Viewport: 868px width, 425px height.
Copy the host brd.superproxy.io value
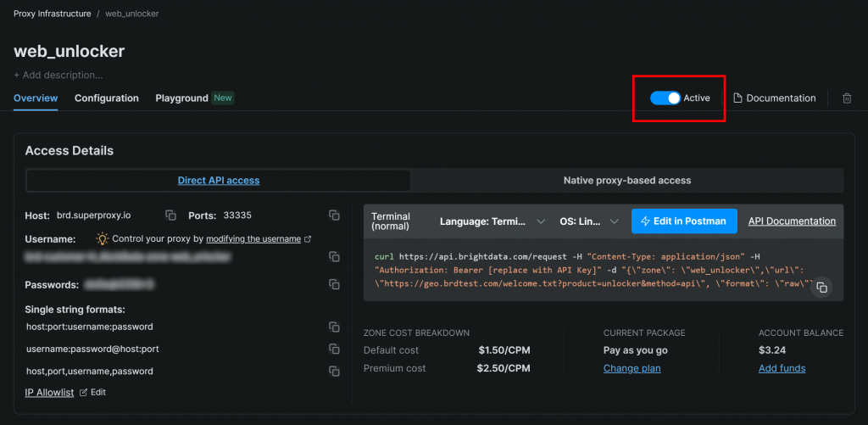pos(170,215)
